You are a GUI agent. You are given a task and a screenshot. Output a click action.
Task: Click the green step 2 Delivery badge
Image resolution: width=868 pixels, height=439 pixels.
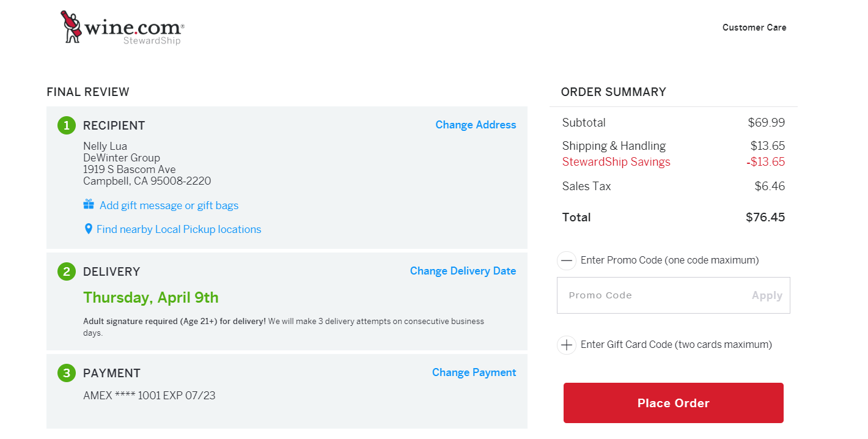67,271
